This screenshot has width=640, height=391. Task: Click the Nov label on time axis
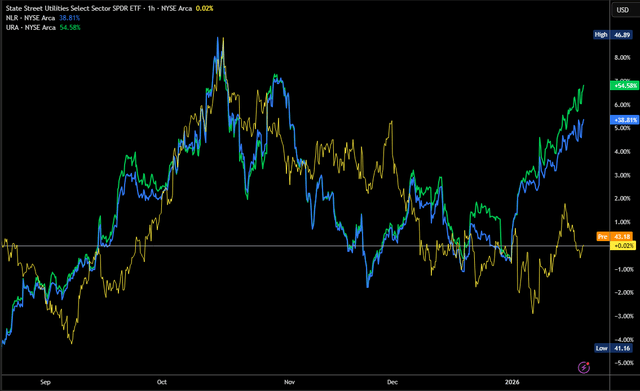(x=289, y=382)
